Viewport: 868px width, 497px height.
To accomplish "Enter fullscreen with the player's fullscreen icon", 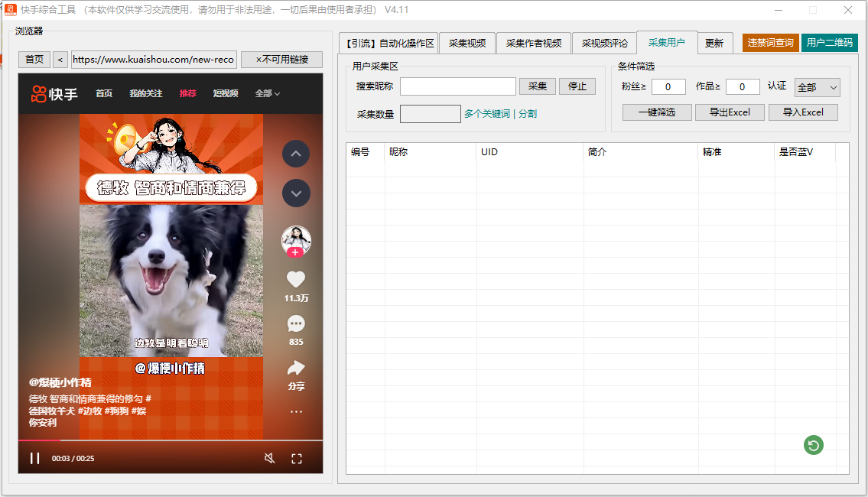I will tap(297, 458).
